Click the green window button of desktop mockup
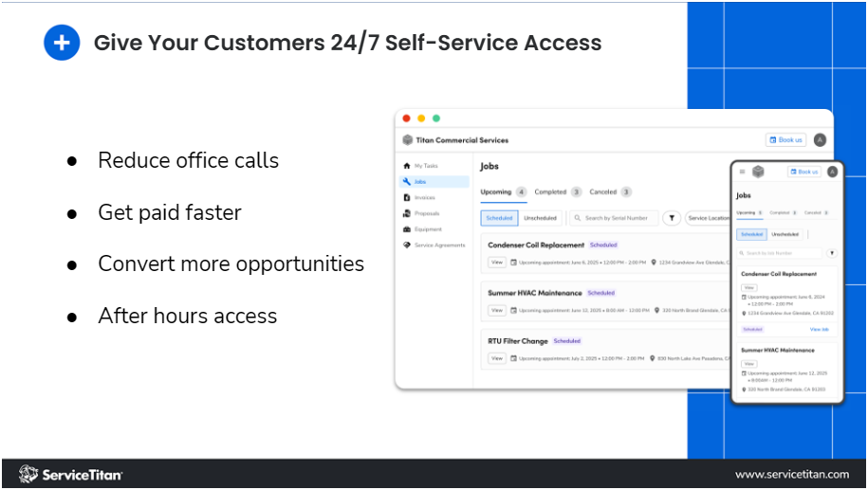 pos(436,118)
